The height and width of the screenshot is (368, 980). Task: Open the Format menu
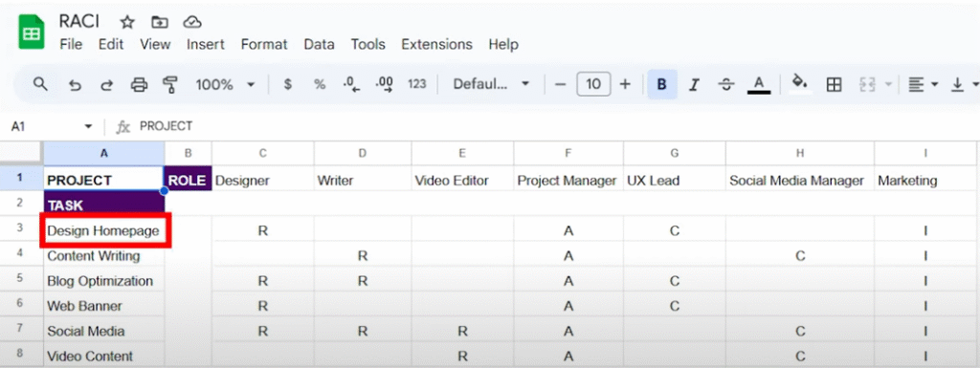click(x=264, y=44)
